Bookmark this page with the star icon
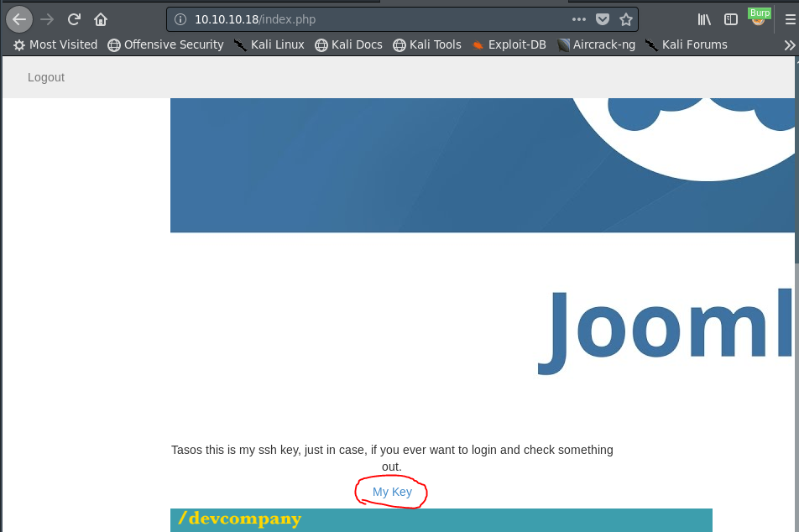 625,18
